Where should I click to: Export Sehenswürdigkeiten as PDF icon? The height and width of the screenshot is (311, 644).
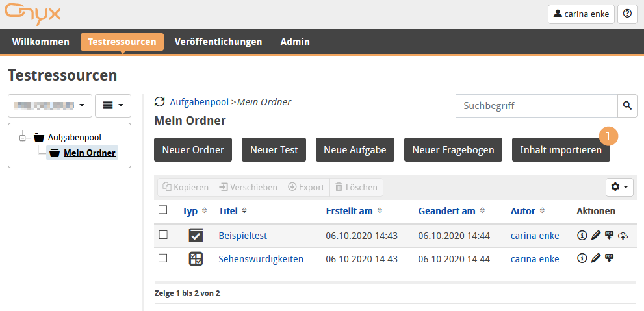610,258
